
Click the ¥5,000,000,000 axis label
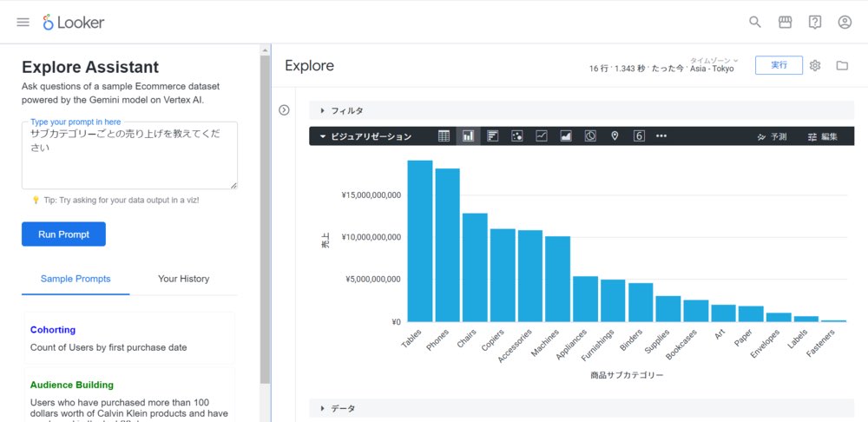pyautogui.click(x=373, y=280)
